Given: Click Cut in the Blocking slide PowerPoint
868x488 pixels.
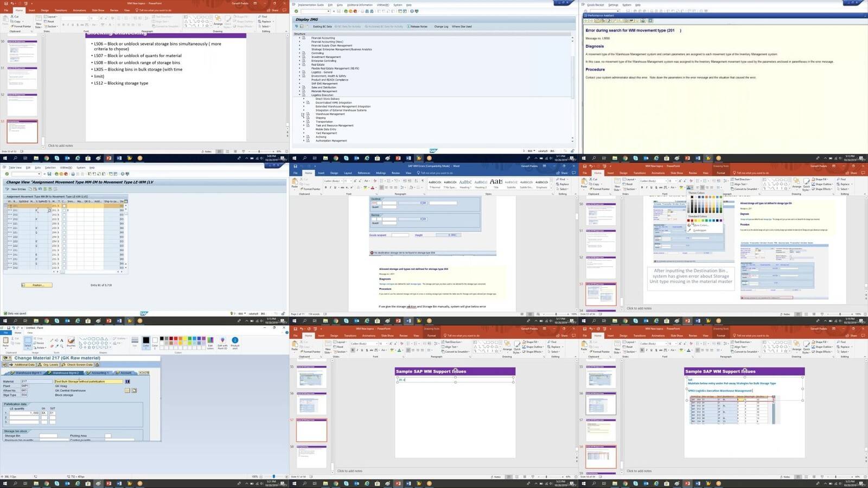Looking at the screenshot, I should click(15, 16).
